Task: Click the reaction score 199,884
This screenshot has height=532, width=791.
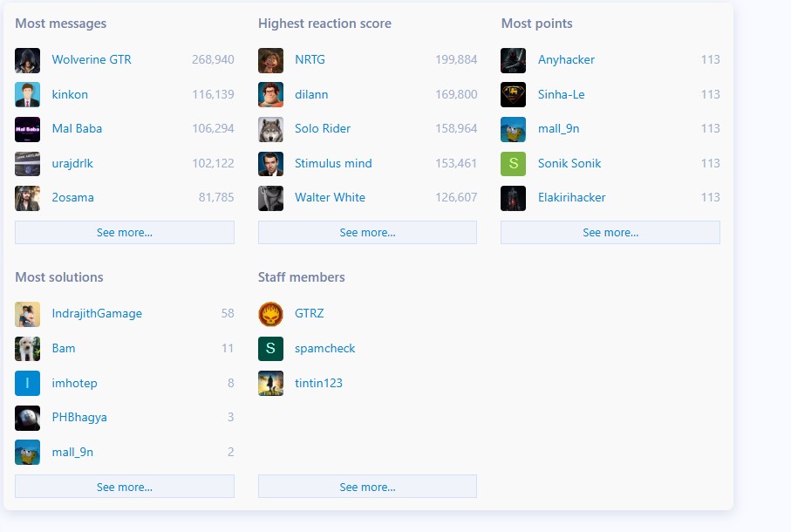Action: [456, 59]
